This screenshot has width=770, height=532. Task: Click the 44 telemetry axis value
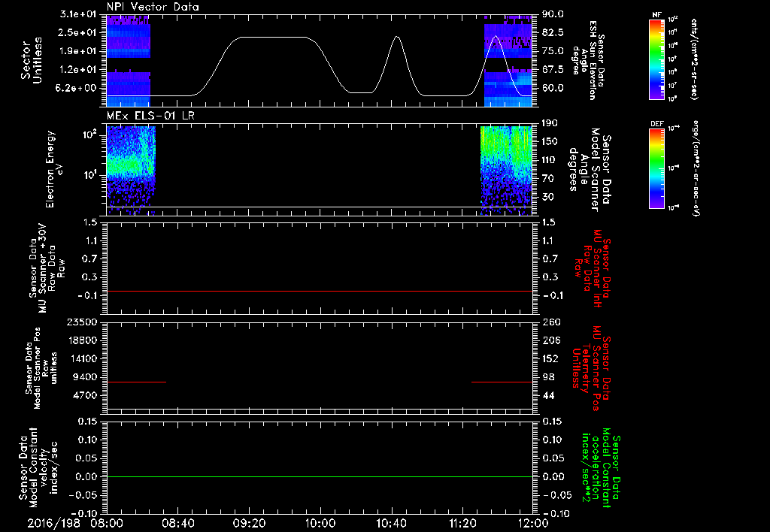[548, 395]
